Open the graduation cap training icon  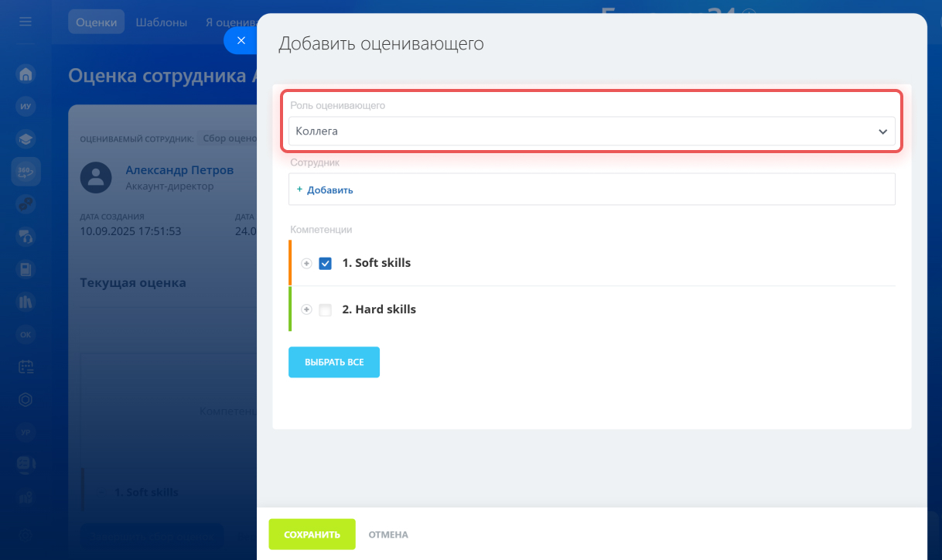click(26, 139)
